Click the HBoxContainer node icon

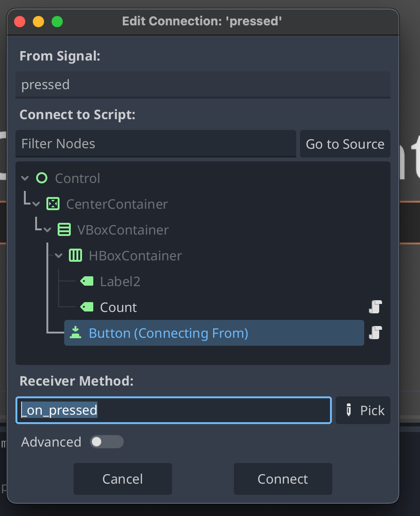[75, 256]
